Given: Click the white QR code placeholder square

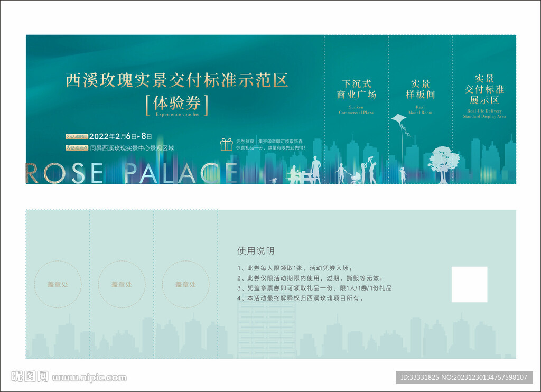Looking at the screenshot, I should pyautogui.click(x=470, y=284).
